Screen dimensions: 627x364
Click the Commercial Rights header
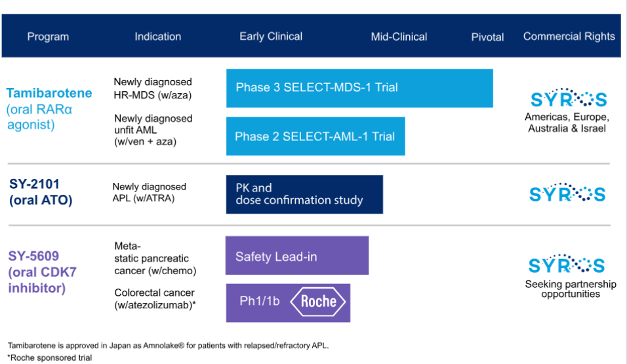coord(569,36)
